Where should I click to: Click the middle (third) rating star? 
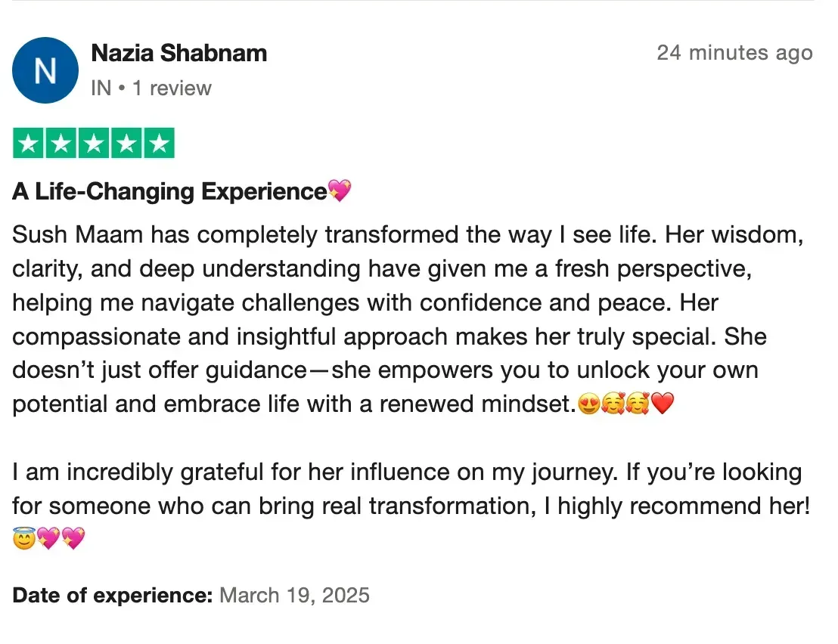94,144
